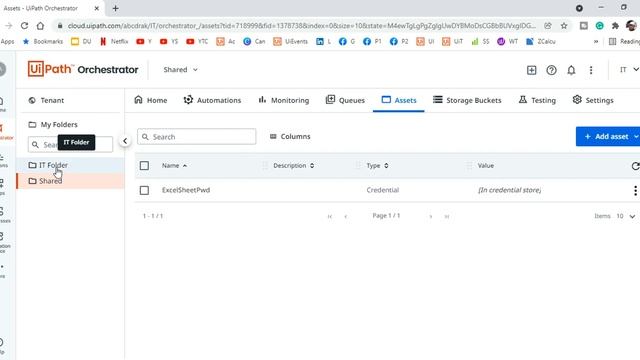This screenshot has height=360, width=640.
Task: Check the ExcelSheetPwd row checkbox
Action: (x=144, y=190)
